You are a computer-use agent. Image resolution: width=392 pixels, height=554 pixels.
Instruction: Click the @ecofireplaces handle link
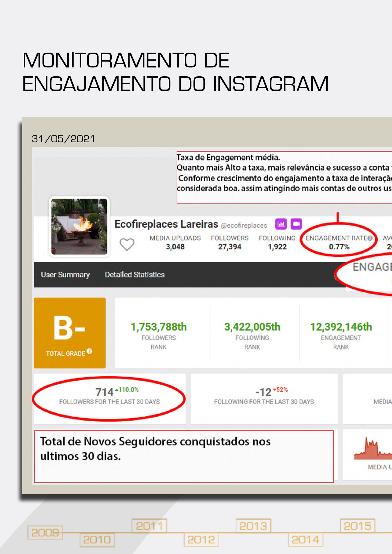pos(244,226)
